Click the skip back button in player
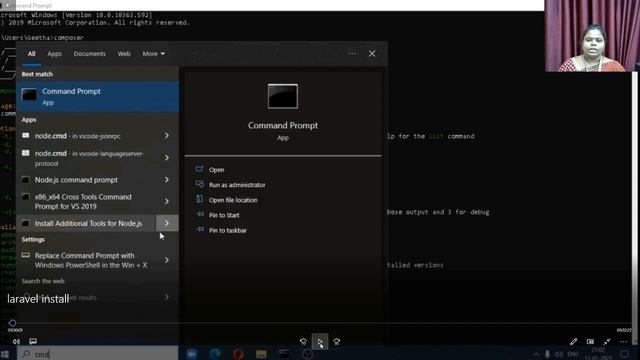Viewport: 640px width, 360px height. pos(303,342)
